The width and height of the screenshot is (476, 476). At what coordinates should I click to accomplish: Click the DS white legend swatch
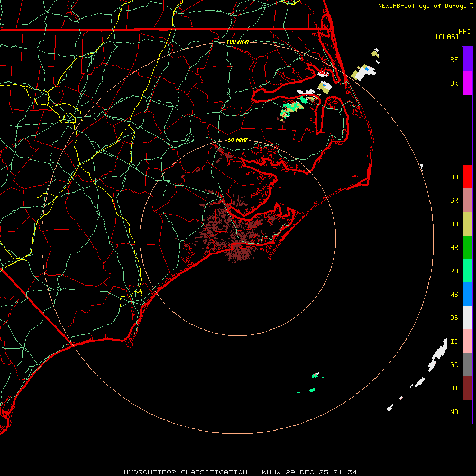pyautogui.click(x=467, y=317)
